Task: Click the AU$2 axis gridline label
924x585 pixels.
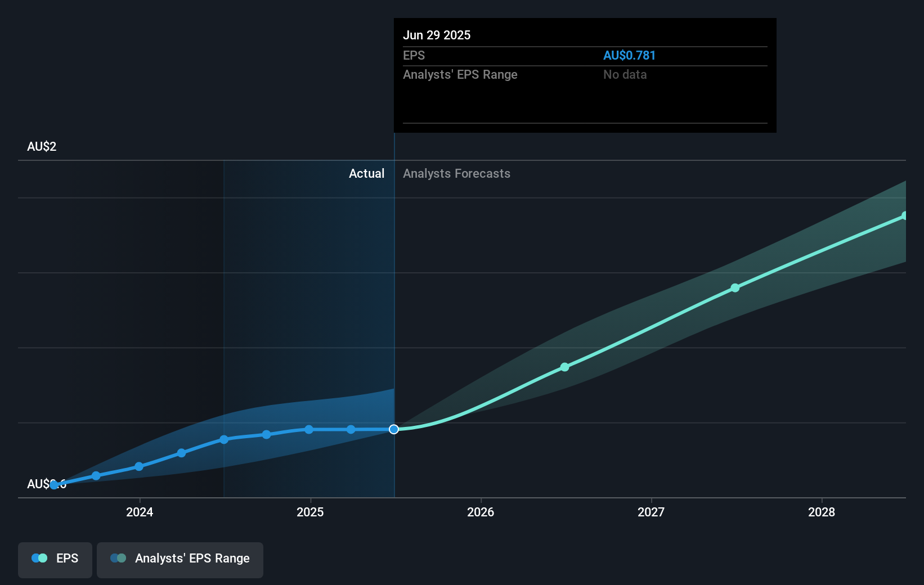Action: [x=41, y=146]
